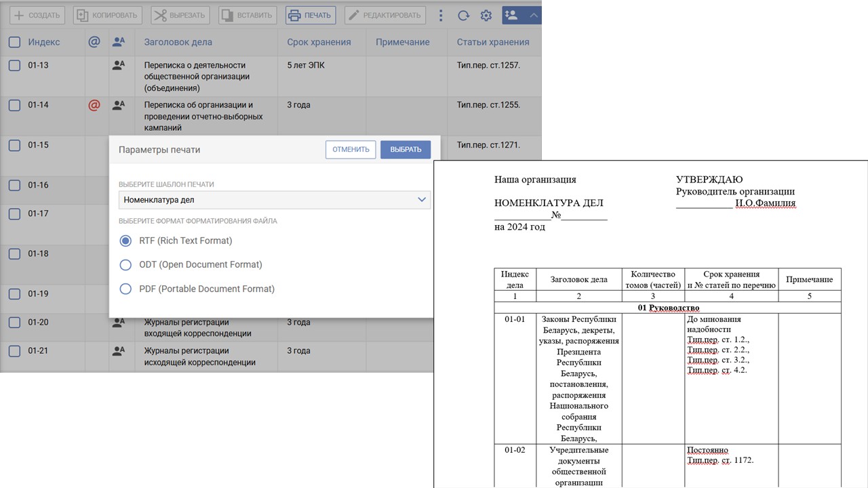This screenshot has width=868, height=488.
Task: Select the ODT (Open Document Format) option
Action: [125, 265]
